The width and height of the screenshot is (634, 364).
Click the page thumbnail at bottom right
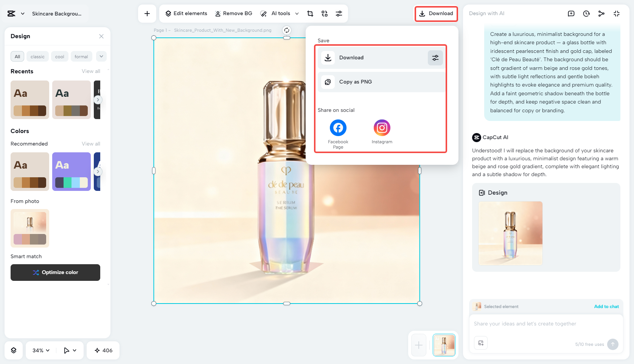(x=444, y=345)
